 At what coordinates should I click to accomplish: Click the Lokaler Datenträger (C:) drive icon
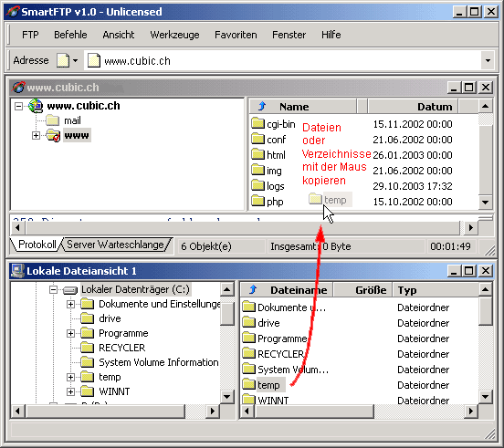pyautogui.click(x=70, y=290)
